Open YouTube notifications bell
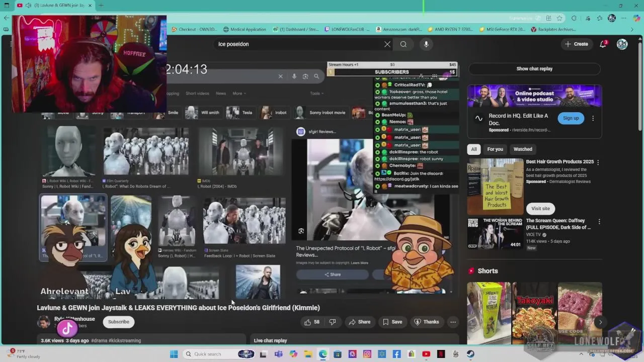The height and width of the screenshot is (362, 644). 603,44
